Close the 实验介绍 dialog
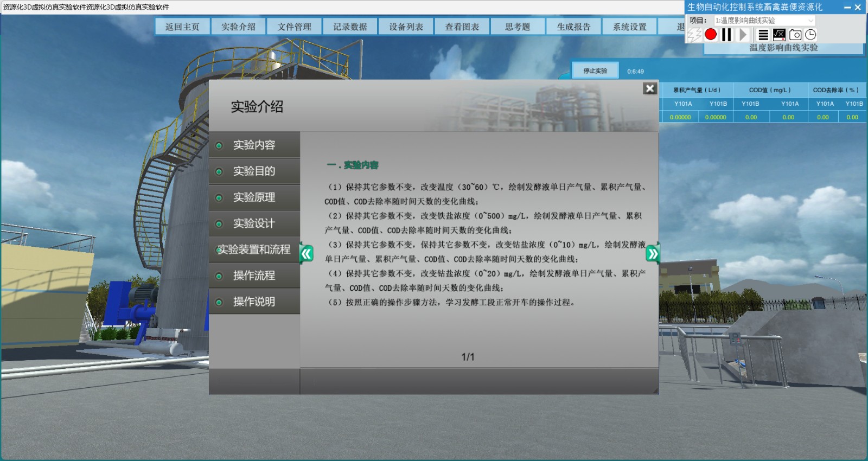The height and width of the screenshot is (461, 868). pyautogui.click(x=650, y=88)
